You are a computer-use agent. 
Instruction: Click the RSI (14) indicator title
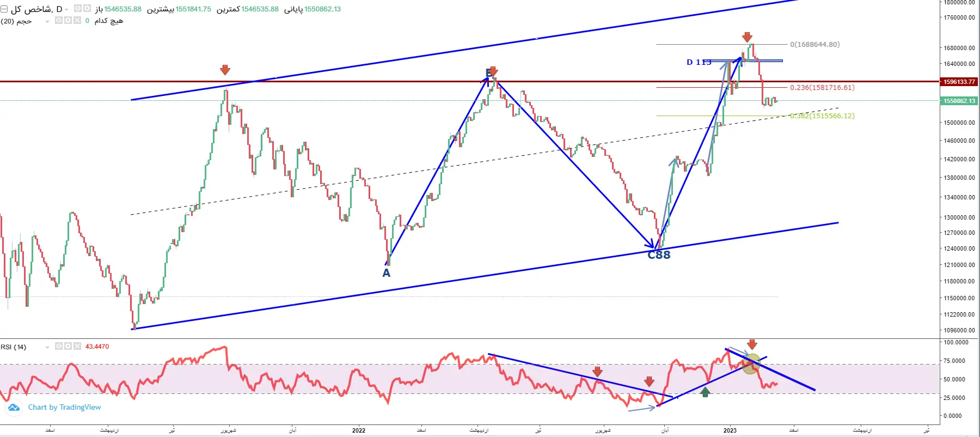pos(14,347)
